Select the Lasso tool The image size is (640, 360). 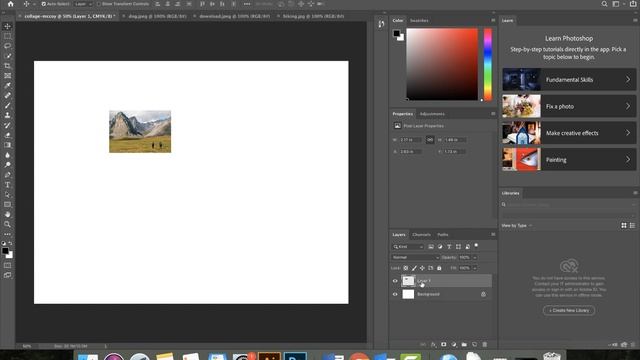click(7, 46)
